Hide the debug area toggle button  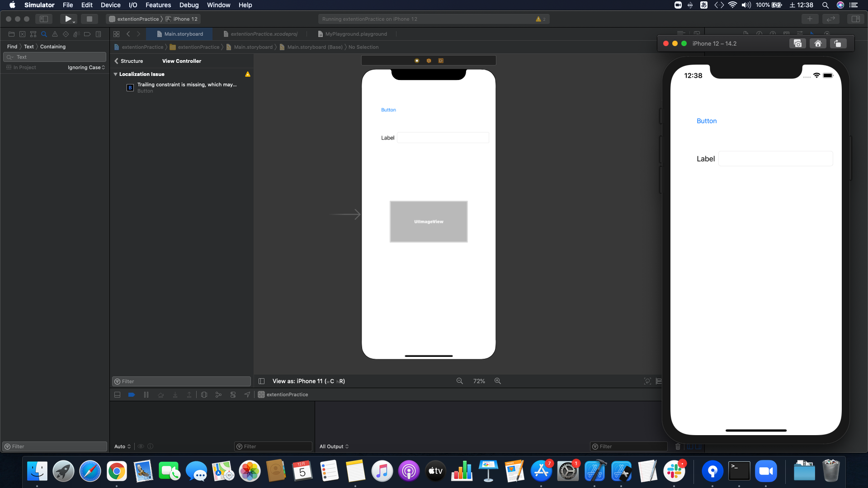117,394
